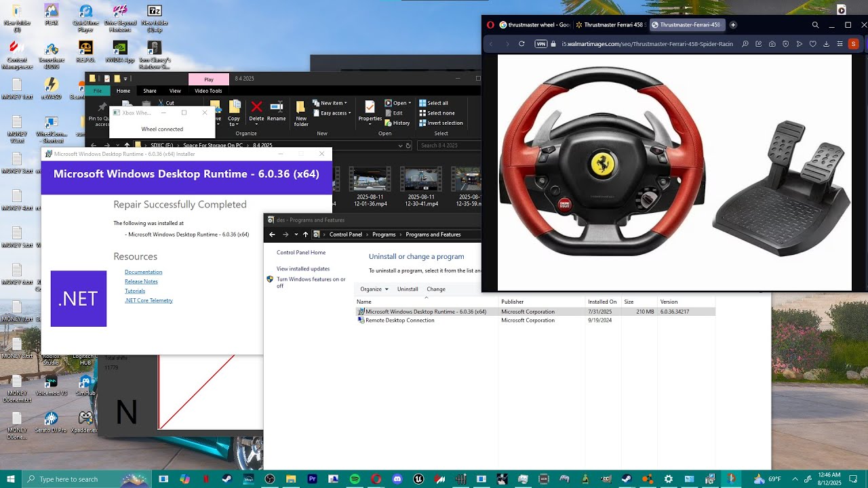The width and height of the screenshot is (868, 488).
Task: Open Properties in File Explorer ribbon
Action: point(370,111)
